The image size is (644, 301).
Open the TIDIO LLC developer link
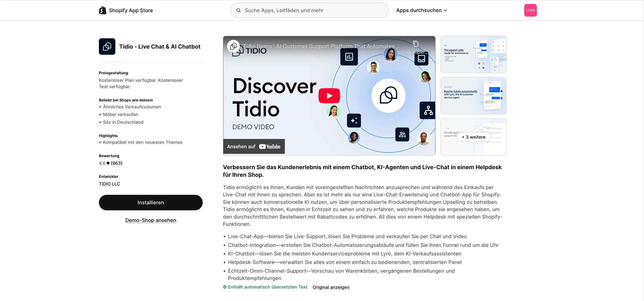tap(109, 184)
